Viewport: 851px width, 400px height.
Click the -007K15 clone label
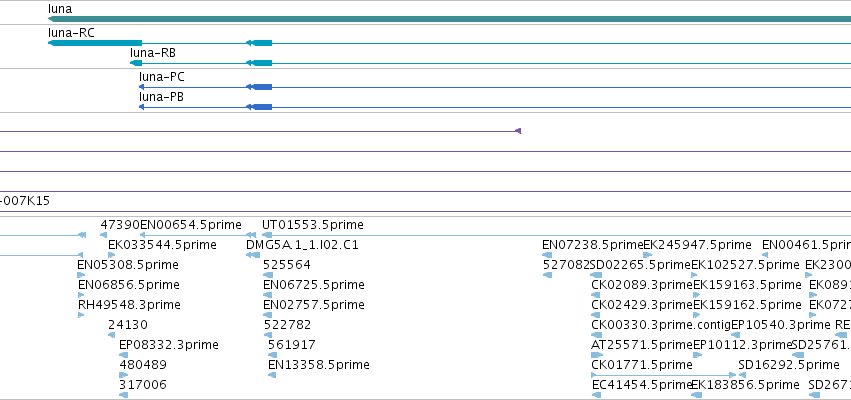25,201
